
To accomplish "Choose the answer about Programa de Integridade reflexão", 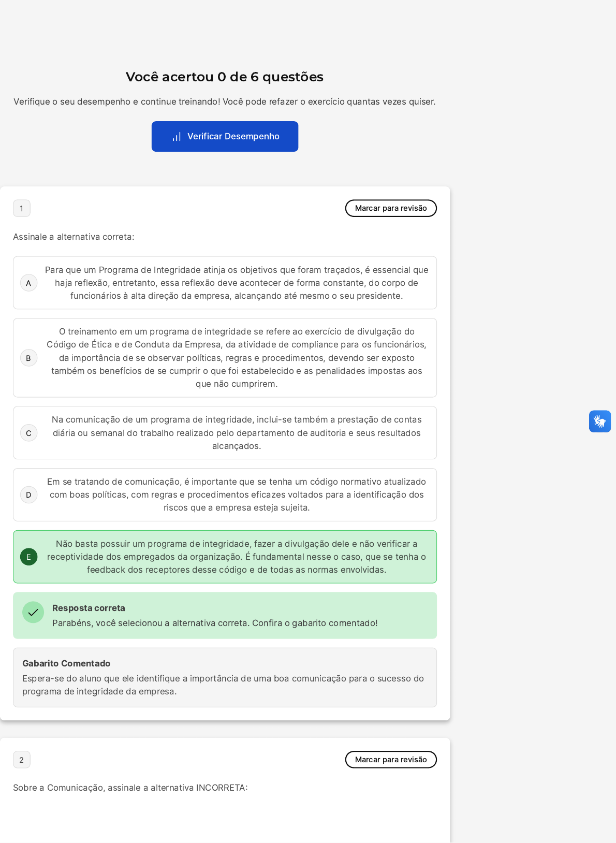I will pyautogui.click(x=236, y=283).
